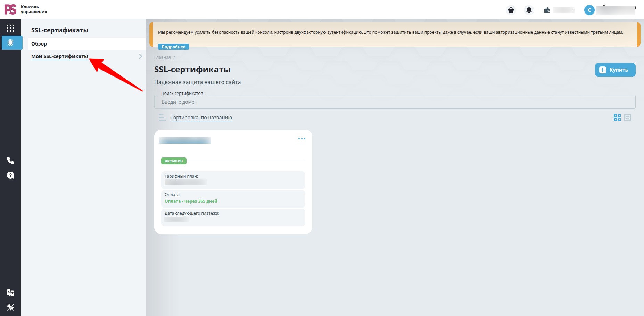644x316 pixels.
Task: Open the phone contact icon
Action: click(x=10, y=160)
